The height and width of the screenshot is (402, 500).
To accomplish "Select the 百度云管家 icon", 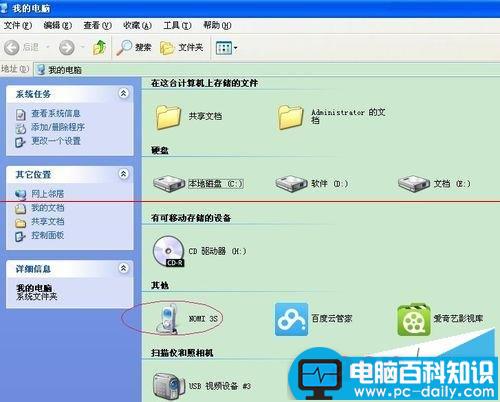I will pos(291,319).
